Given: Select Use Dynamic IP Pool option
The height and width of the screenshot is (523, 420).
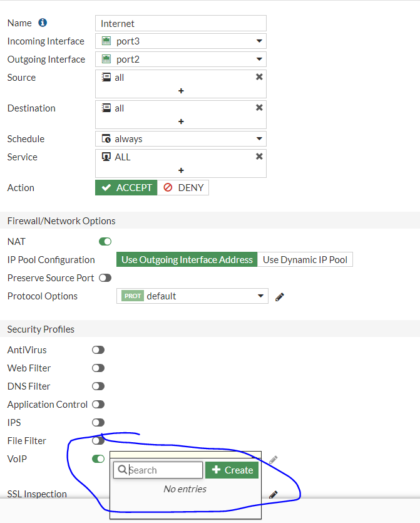Looking at the screenshot, I should (305, 260).
